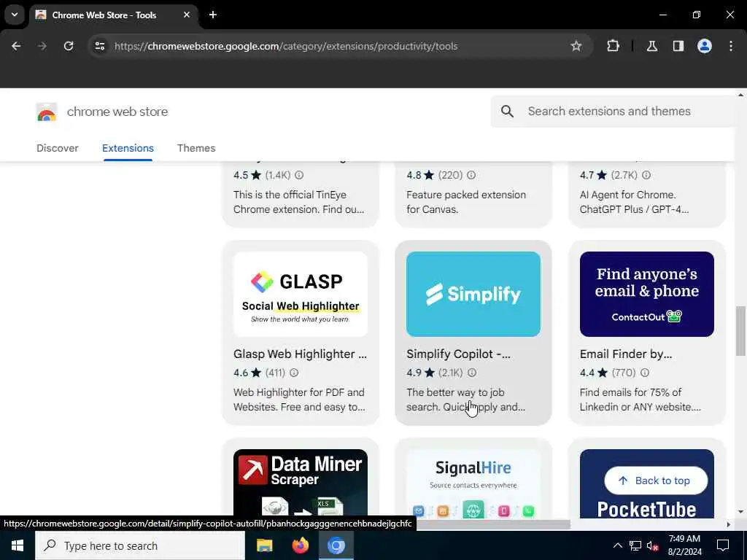Show rating info next to 4.8 (220)
The height and width of the screenshot is (560, 747).
tap(471, 175)
